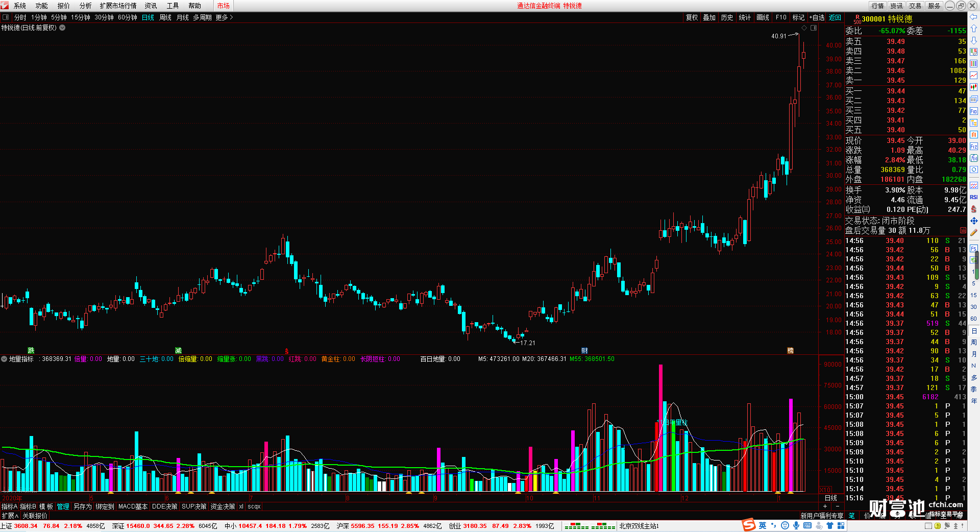Select the MACD基本 indicator template
The width and height of the screenshot is (980, 532).
pyautogui.click(x=133, y=506)
